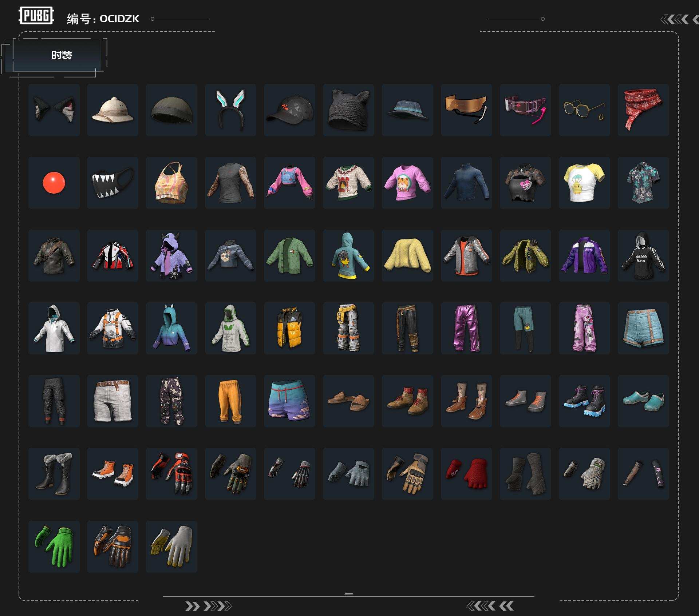Viewport: 699px width, 616px height.
Task: Select the orange white sneakers
Action: (113, 474)
